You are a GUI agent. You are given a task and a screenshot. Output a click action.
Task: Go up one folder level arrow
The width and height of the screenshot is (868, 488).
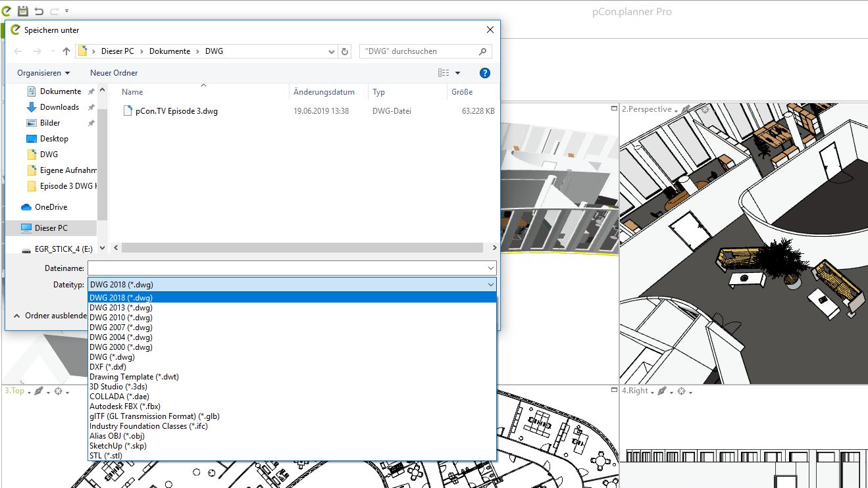(66, 51)
